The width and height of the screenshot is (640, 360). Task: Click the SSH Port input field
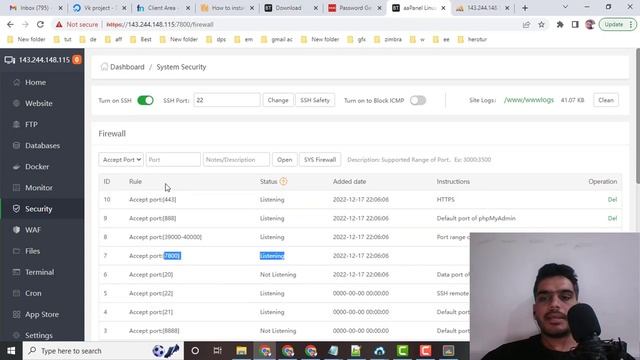click(x=227, y=100)
